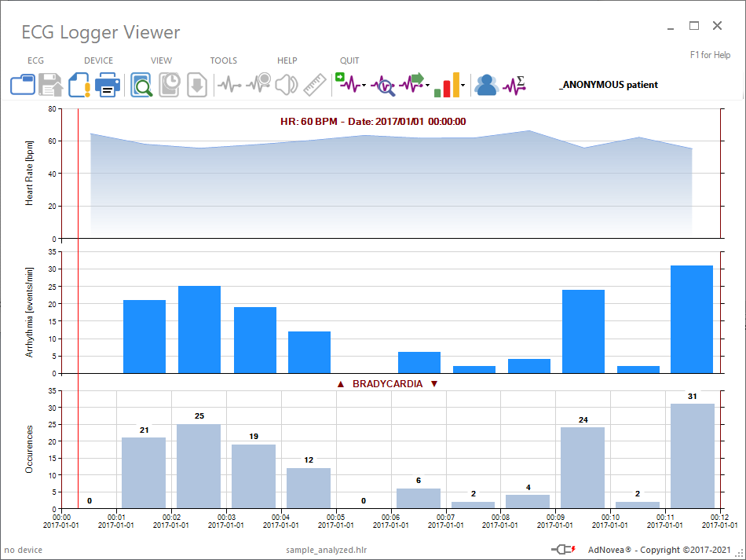Click the occurrences bar labeled 25
746x560 pixels.
coord(199,467)
